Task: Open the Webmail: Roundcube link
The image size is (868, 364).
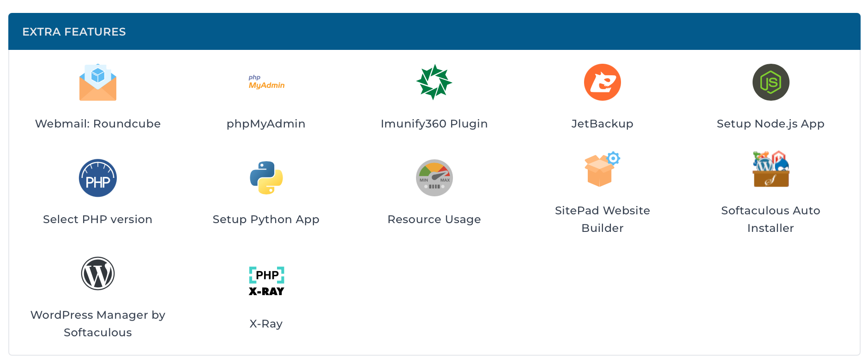Action: [x=98, y=124]
